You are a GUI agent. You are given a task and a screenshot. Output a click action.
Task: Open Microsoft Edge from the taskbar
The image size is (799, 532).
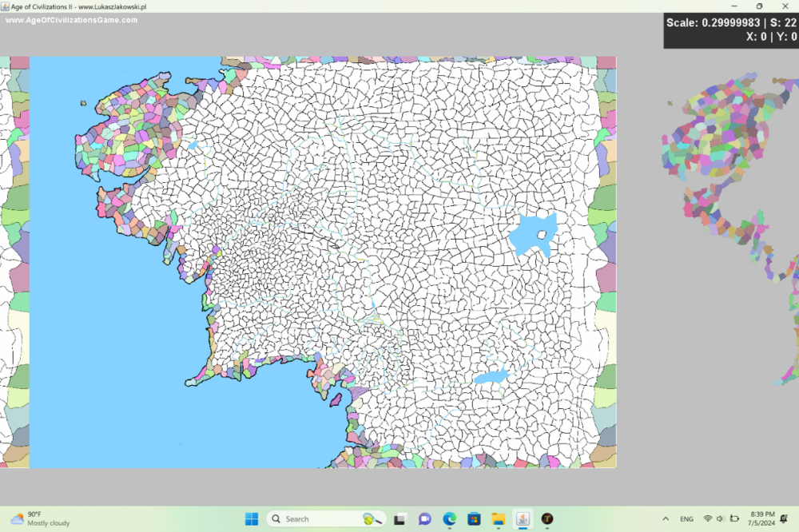coord(449,518)
